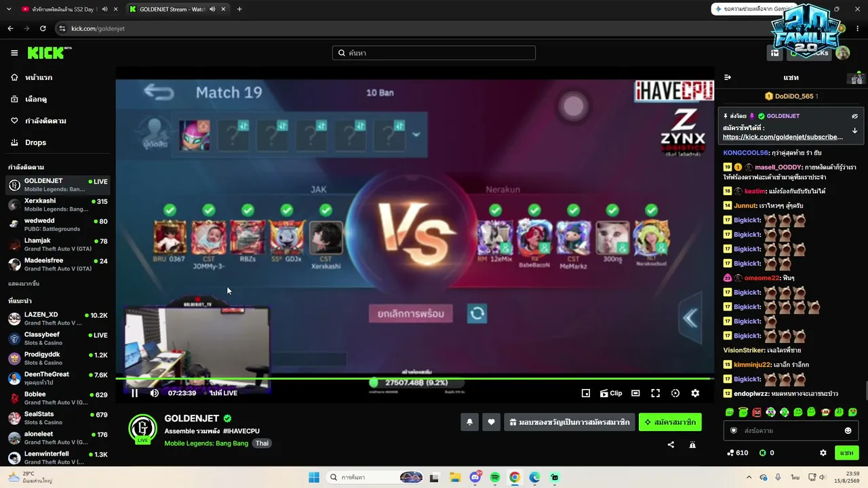Open video player settings gear
This screenshot has width=868, height=488.
point(695,393)
